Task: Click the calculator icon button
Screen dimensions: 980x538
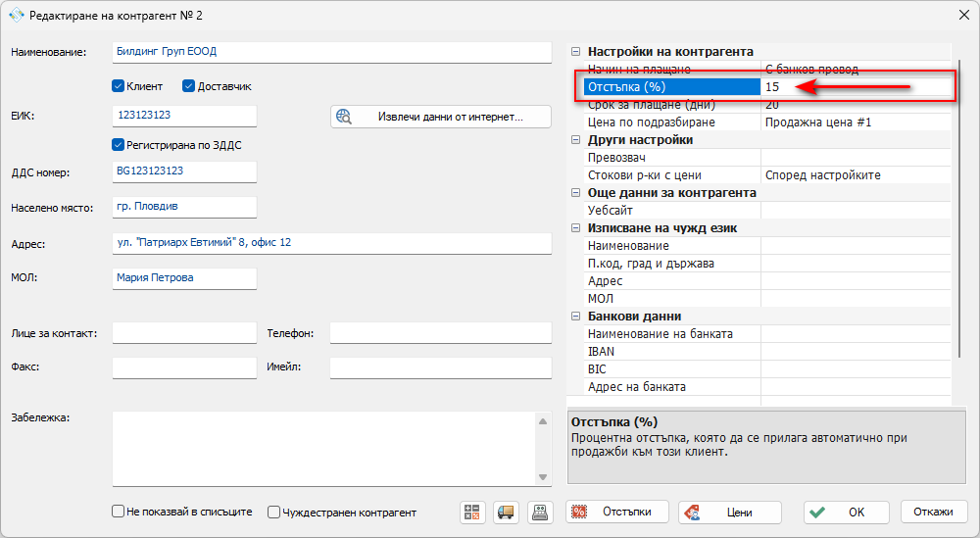Action: click(472, 513)
